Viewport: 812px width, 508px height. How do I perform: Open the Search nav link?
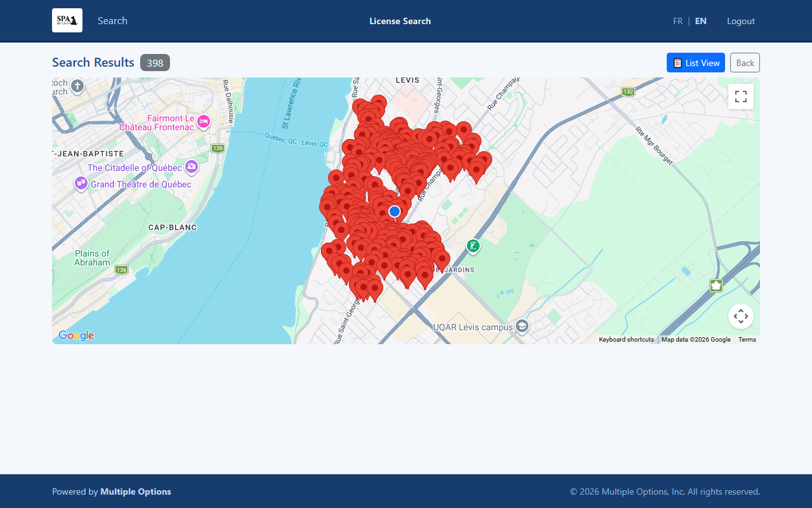tap(112, 21)
